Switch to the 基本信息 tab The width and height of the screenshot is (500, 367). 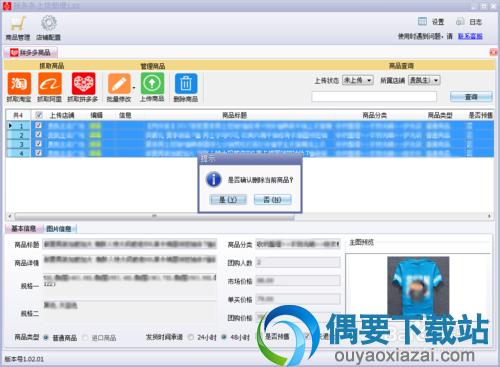[23, 229]
